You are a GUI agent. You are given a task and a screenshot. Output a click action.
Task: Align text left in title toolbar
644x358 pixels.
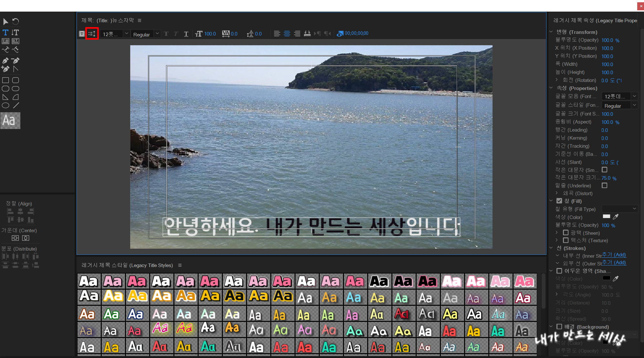(x=277, y=34)
